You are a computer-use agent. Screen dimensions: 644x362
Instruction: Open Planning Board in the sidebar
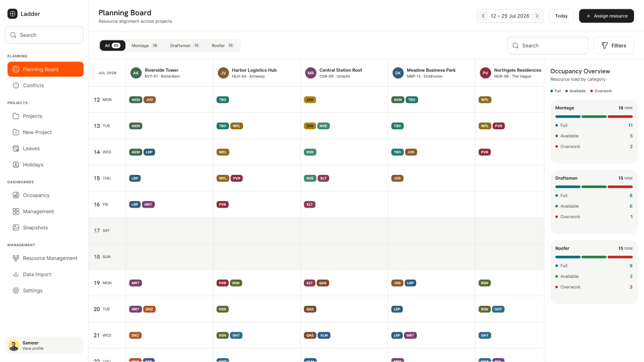click(x=45, y=70)
